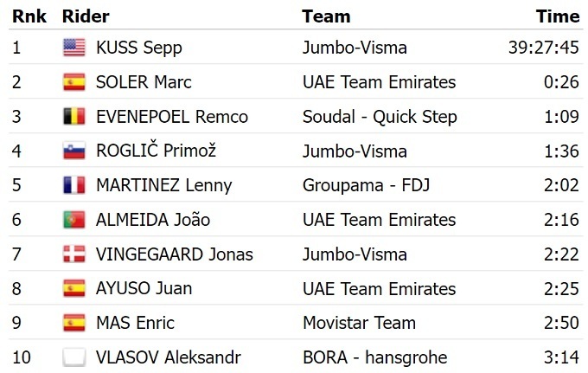Select rider VINGEGAARD Jonas
The width and height of the screenshot is (588, 373).
click(x=175, y=254)
